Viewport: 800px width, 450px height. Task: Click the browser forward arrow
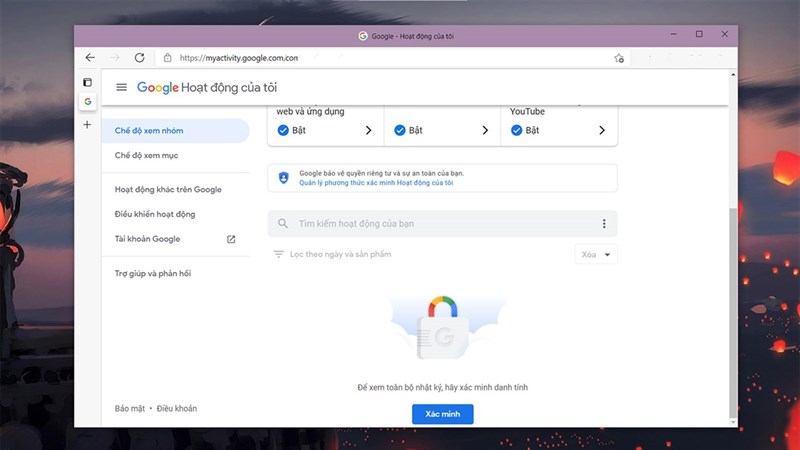(115, 58)
